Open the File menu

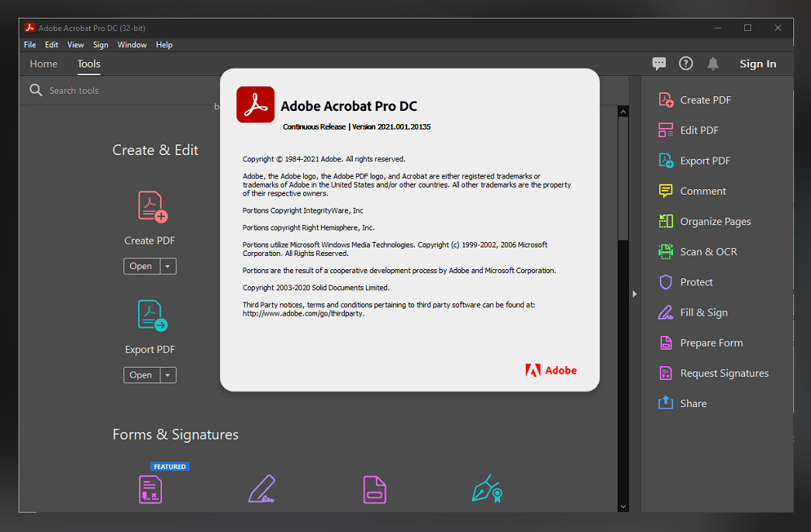tap(29, 45)
